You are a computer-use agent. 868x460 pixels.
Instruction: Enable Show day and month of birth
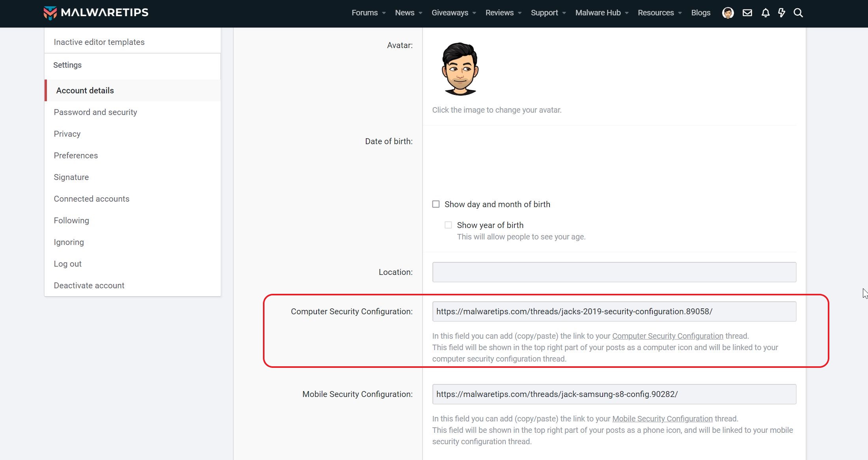pos(436,204)
